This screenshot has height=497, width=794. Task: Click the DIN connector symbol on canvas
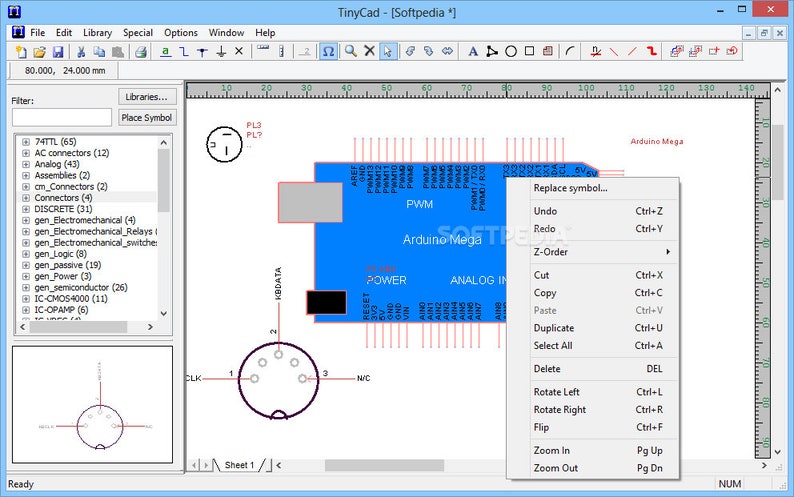click(279, 380)
